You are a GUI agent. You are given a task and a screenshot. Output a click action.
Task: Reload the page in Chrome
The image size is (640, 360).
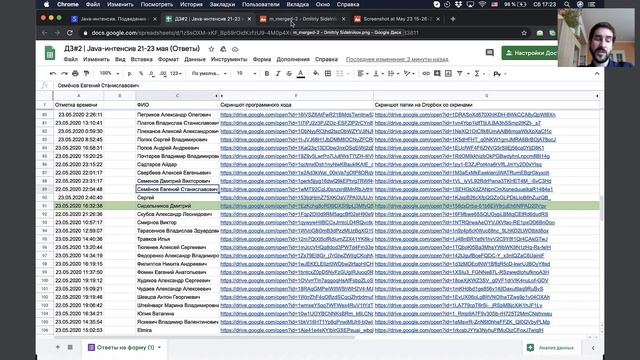click(70, 33)
